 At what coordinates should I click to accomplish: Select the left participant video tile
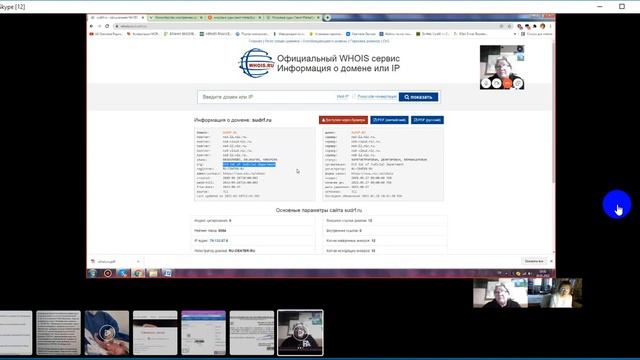point(500,293)
